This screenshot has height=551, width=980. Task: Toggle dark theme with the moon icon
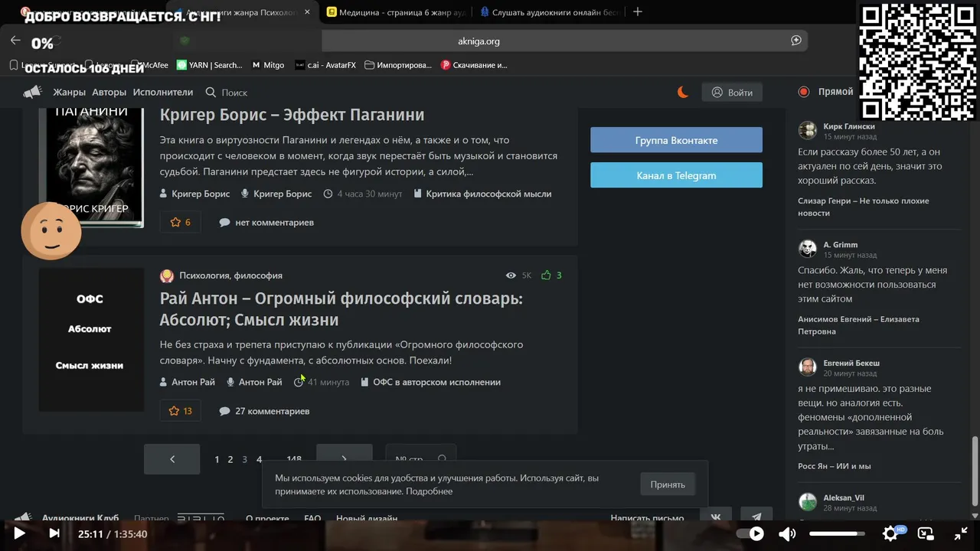point(683,93)
